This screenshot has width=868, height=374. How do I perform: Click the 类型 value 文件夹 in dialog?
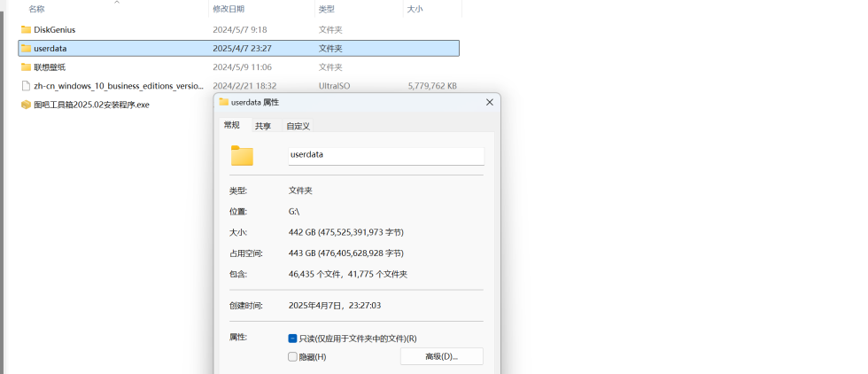(x=300, y=190)
